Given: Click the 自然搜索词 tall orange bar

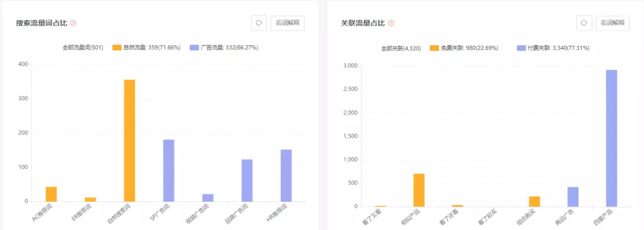Looking at the screenshot, I should pyautogui.click(x=129, y=141).
